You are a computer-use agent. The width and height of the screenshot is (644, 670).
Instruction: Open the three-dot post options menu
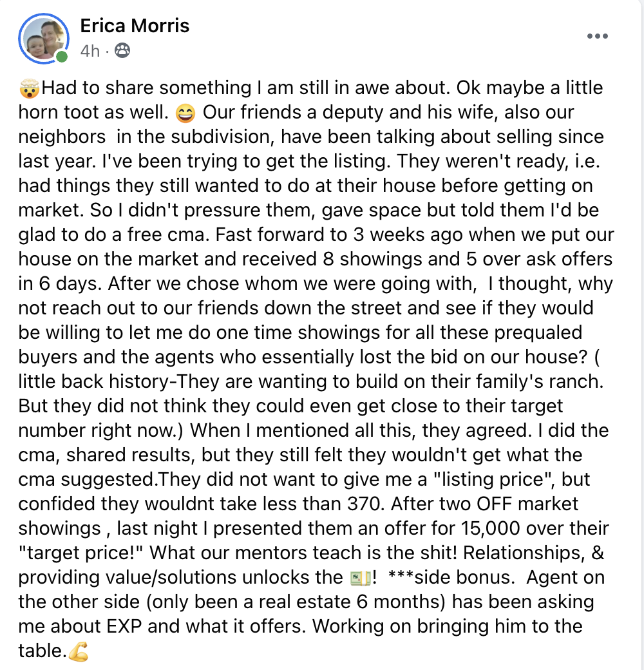[x=597, y=36]
